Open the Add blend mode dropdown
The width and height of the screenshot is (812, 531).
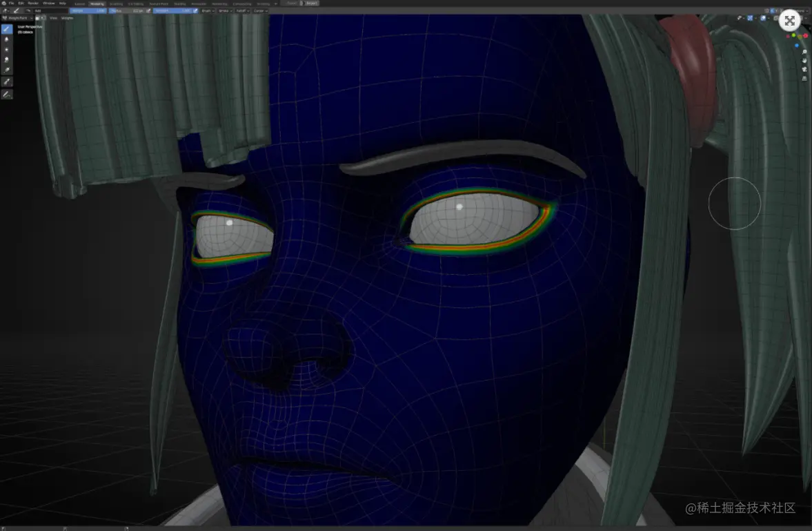pos(50,11)
